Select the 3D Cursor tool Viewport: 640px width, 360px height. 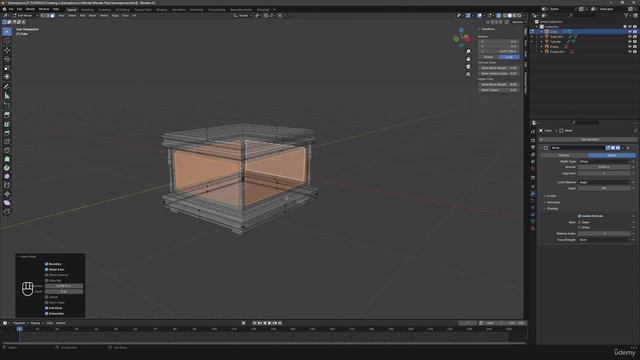coord(7,41)
